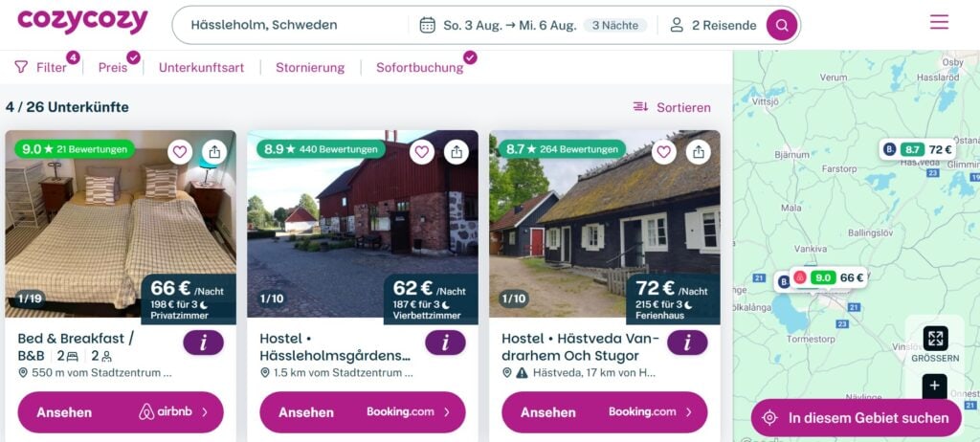Favorite the Hästveda Vandrarhem listing

click(664, 151)
